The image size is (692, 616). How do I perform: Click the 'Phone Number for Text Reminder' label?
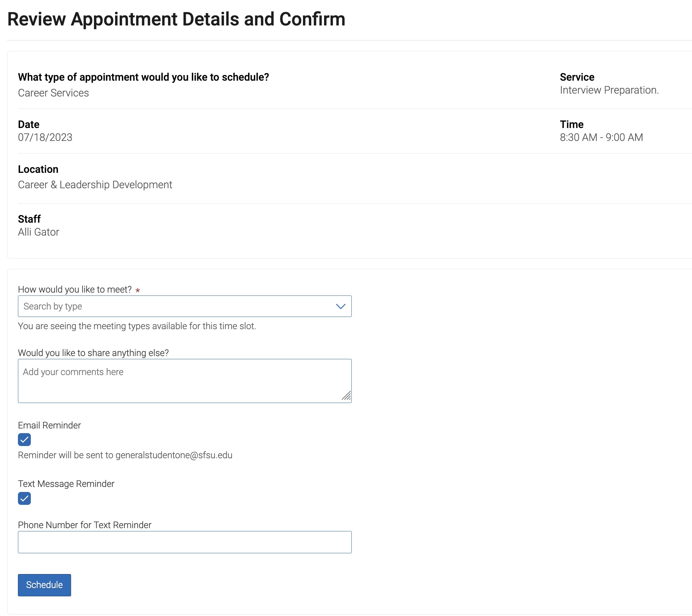pos(85,525)
